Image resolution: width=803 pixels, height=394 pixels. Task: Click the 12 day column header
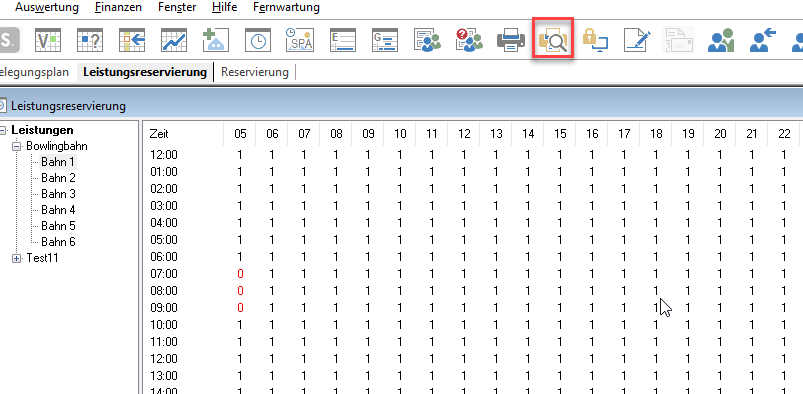coord(464,134)
